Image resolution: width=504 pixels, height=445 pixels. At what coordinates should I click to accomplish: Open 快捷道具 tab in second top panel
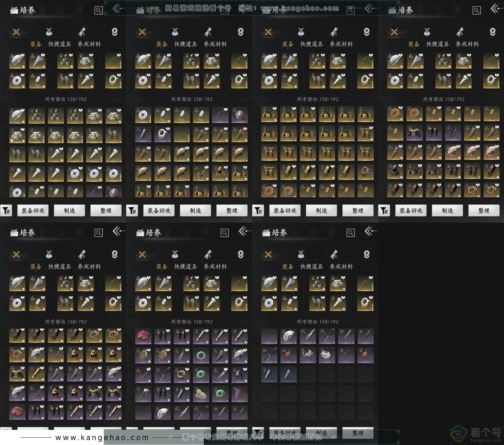(186, 44)
